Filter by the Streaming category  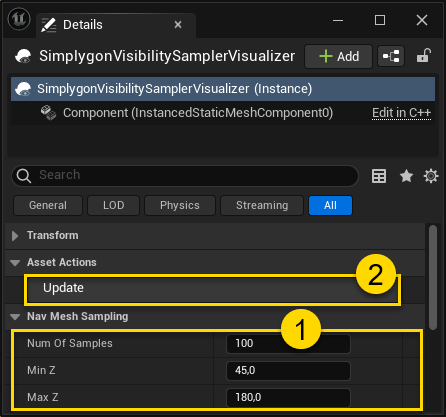coord(262,205)
